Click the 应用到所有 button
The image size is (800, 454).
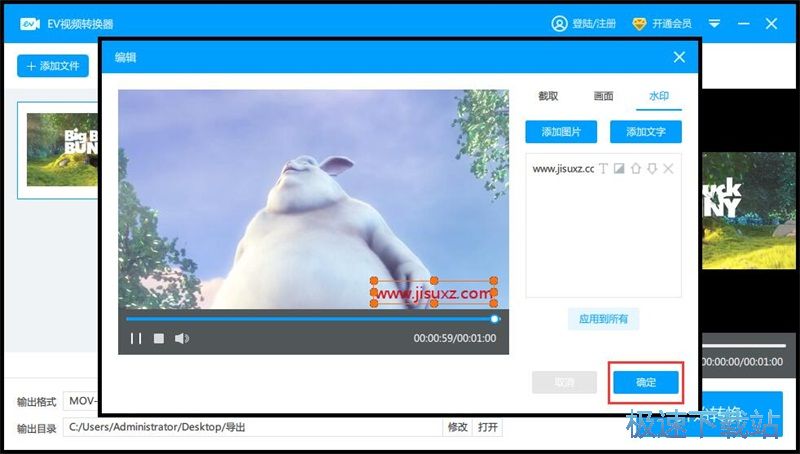tap(604, 319)
